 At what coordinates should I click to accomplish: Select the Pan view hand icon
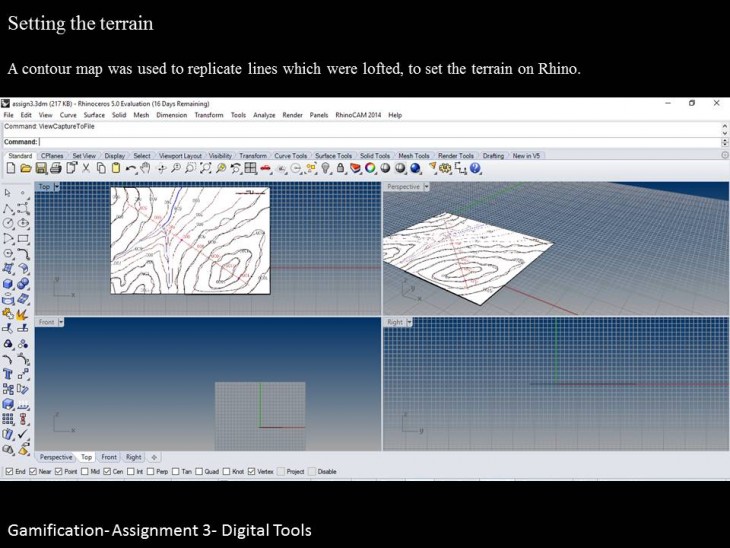pyautogui.click(x=146, y=168)
